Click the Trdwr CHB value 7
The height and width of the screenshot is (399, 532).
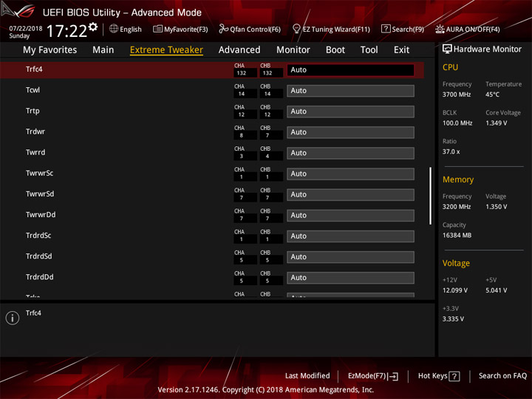pyautogui.click(x=267, y=135)
